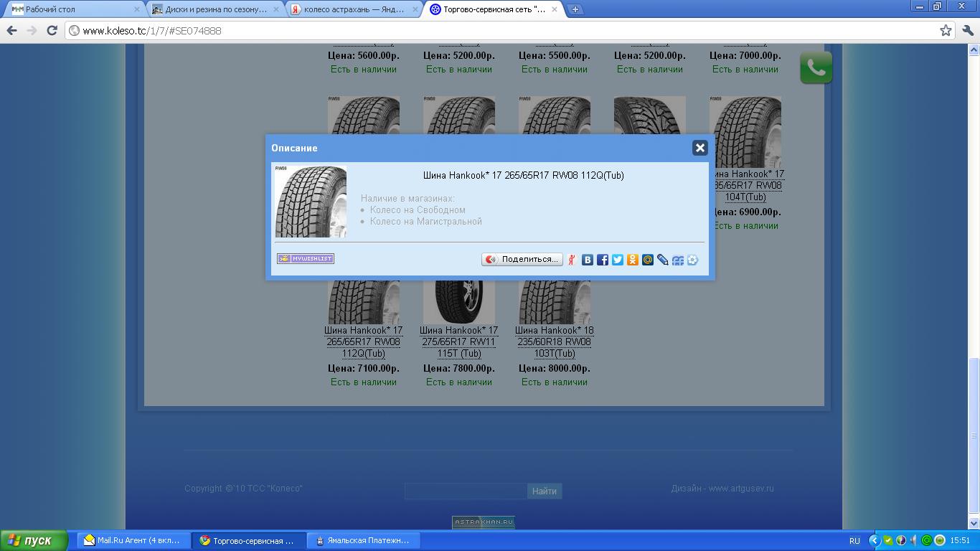Open Шина Hankook 17 265/65R17 RW08 112Q link
980x551 pixels.
click(363, 342)
